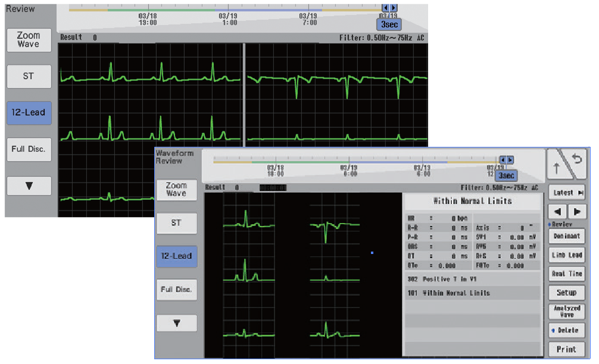Step background Review timeline cursor right
Image resolution: width=599 pixels, height=364 pixels.
394,8
